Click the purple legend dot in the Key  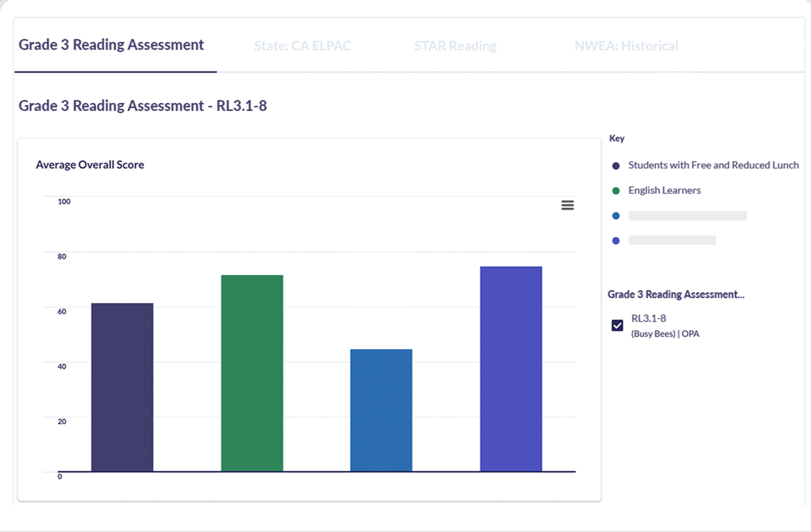(616, 240)
